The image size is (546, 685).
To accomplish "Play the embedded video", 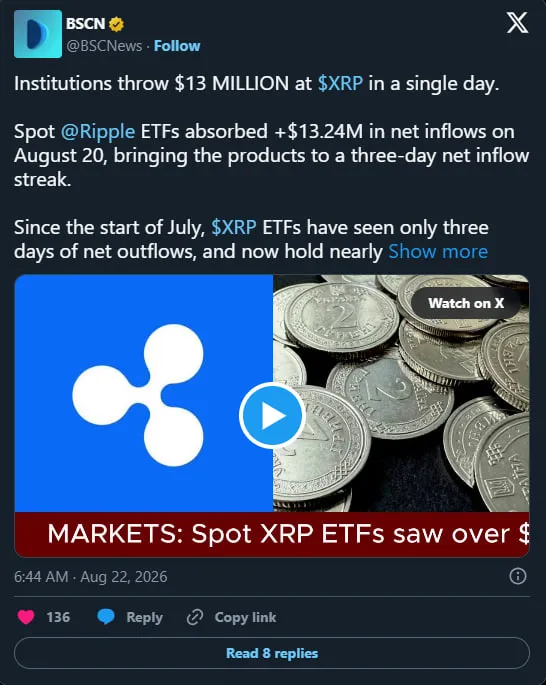I will pos(272,415).
